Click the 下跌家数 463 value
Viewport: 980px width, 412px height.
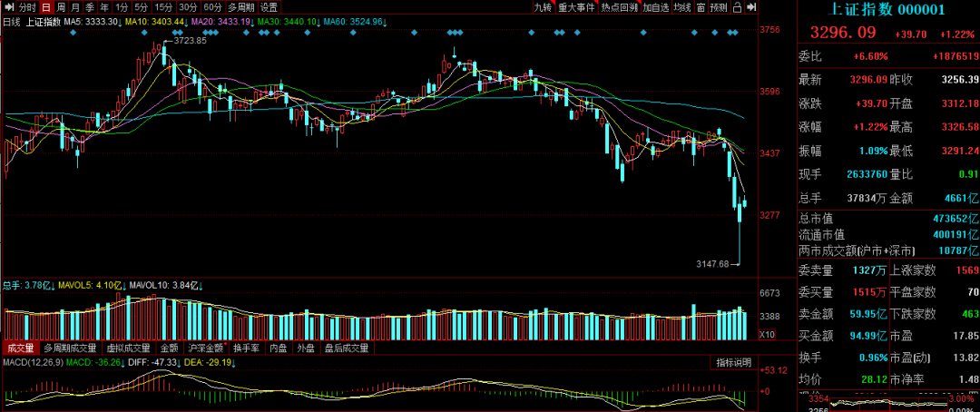pos(969,313)
